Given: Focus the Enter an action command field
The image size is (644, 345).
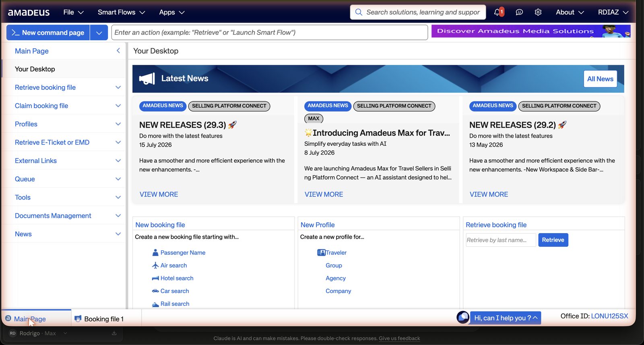Looking at the screenshot, I should click(x=270, y=33).
